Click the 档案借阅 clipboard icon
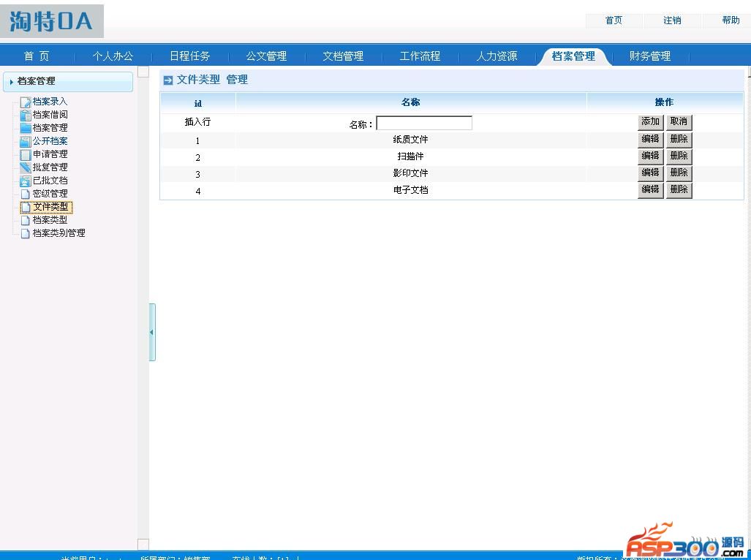Image resolution: width=751 pixels, height=560 pixels. click(26, 115)
